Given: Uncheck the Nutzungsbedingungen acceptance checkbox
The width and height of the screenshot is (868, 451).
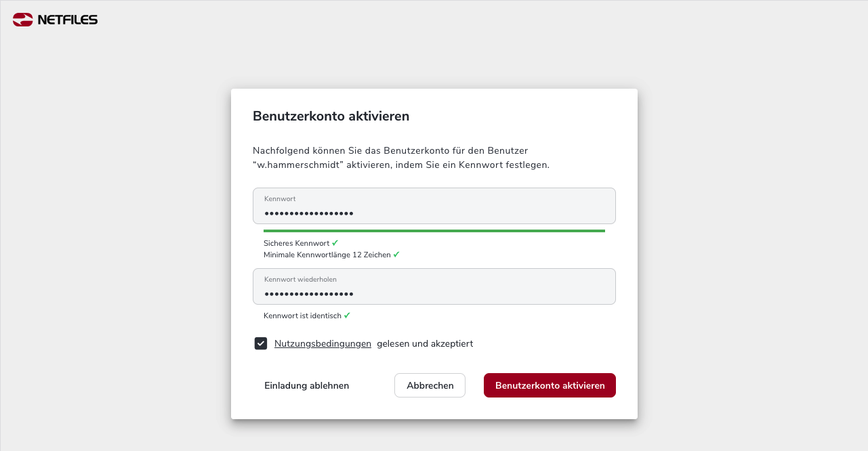Looking at the screenshot, I should (261, 343).
